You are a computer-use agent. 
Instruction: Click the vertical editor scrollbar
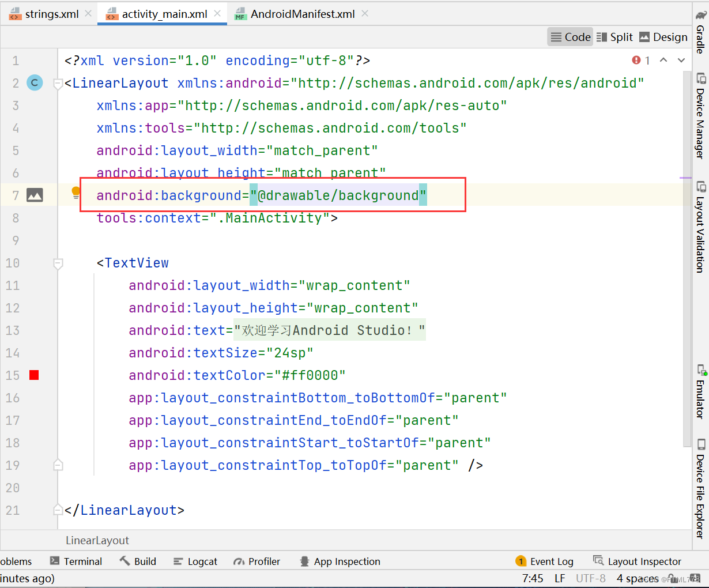point(686,259)
